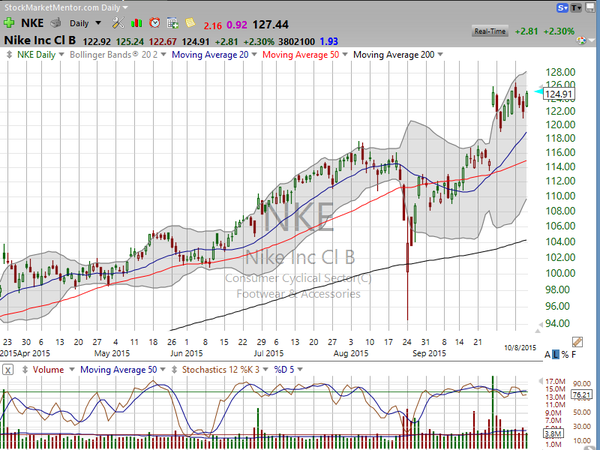Click the black Moving Average 200 label
This screenshot has width=600, height=450.
point(394,55)
